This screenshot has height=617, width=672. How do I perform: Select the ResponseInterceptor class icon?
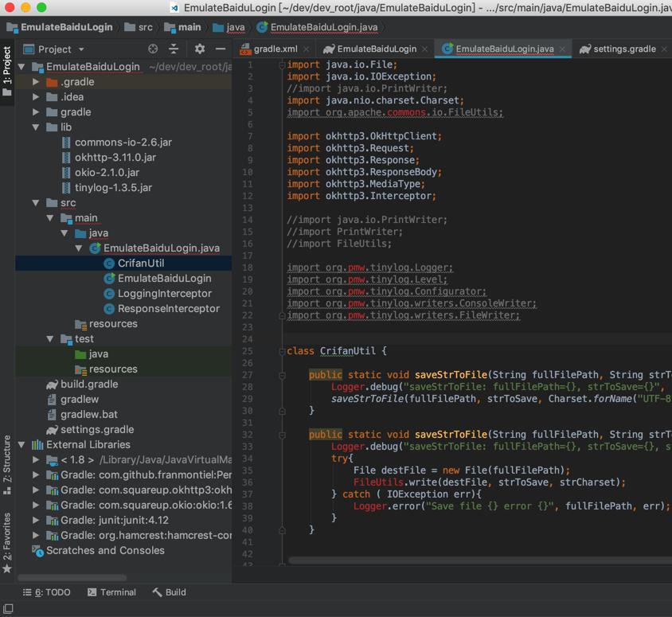109,309
